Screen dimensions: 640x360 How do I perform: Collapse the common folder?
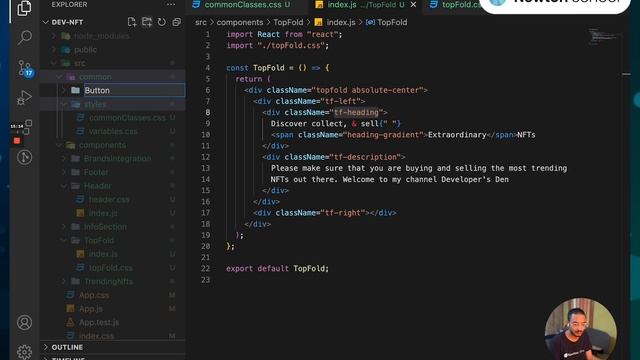coord(59,77)
